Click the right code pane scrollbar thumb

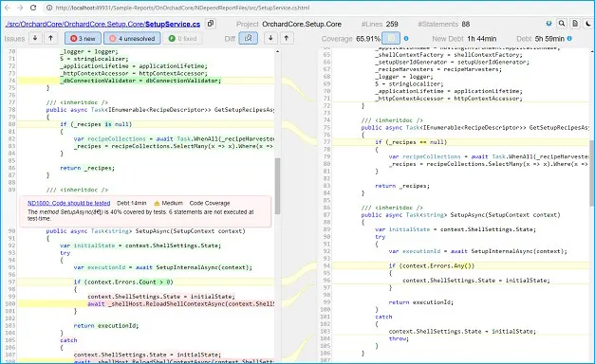tap(592, 173)
